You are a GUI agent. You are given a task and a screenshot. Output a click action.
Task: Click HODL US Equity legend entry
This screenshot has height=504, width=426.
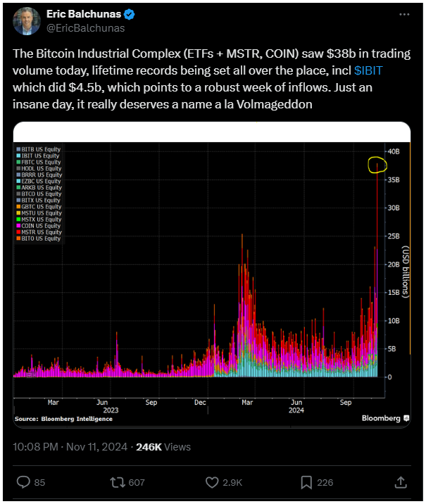[x=39, y=168]
